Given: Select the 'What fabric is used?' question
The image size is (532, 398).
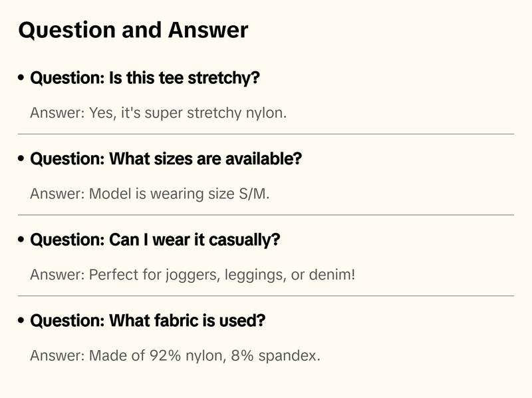Looking at the screenshot, I should [x=148, y=321].
